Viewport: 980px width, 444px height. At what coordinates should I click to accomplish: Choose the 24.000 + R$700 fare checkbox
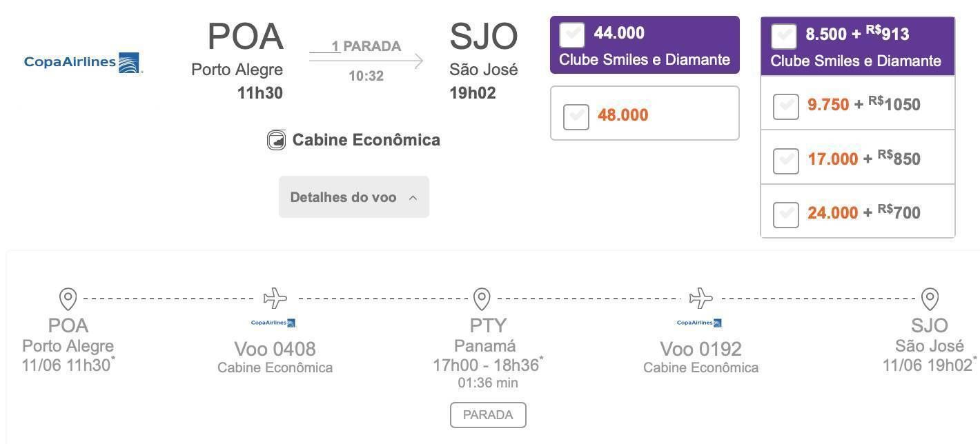(x=785, y=214)
